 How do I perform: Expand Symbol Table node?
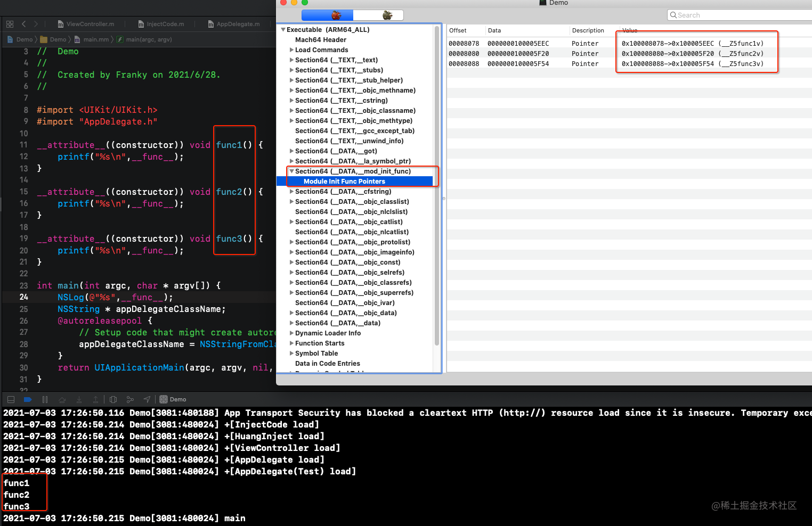point(291,354)
